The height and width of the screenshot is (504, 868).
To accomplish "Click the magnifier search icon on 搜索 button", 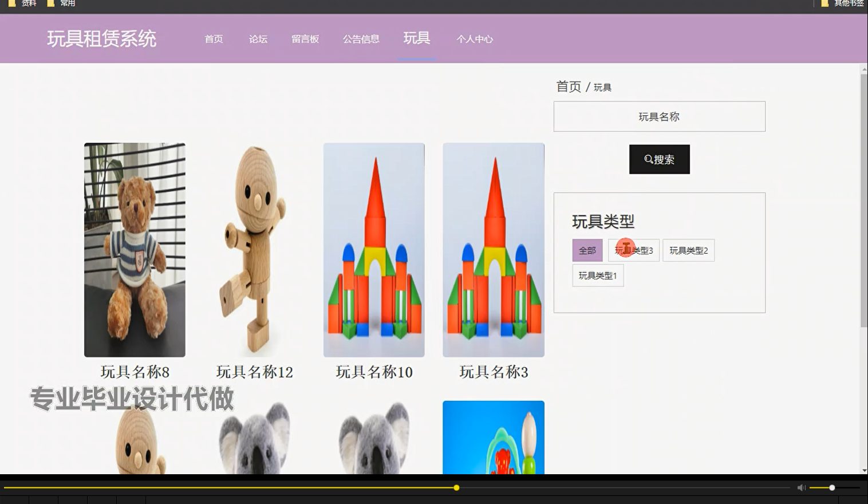I will coord(648,159).
